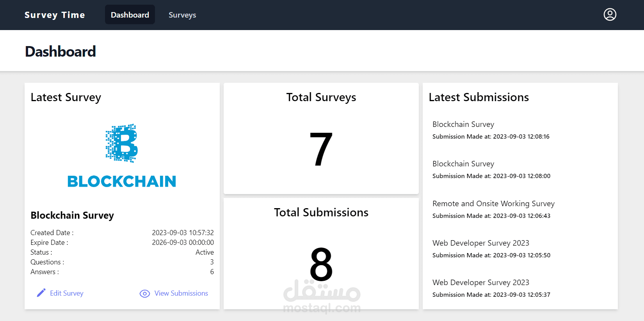Open the View Submissions link

(x=181, y=293)
